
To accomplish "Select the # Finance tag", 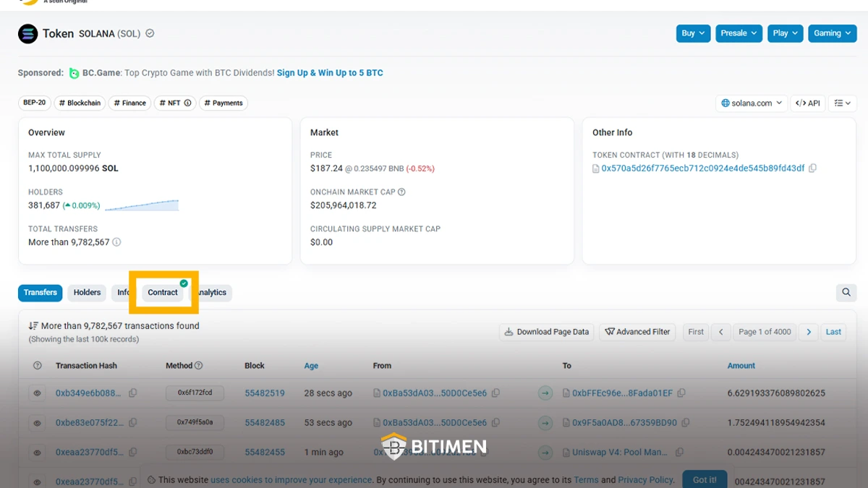I will 129,103.
